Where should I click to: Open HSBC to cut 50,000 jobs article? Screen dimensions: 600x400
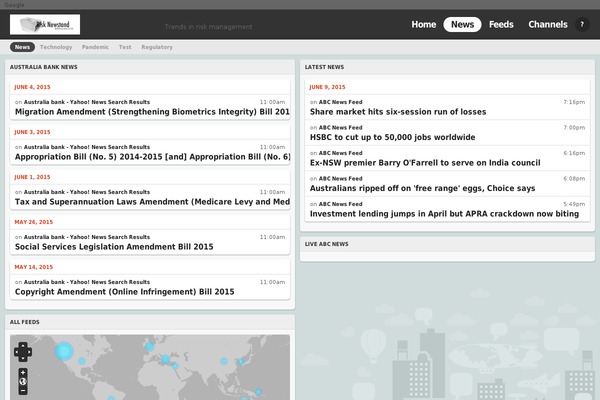393,137
